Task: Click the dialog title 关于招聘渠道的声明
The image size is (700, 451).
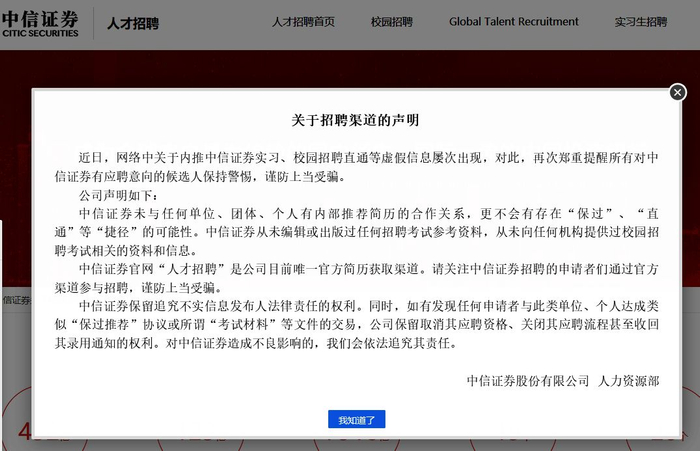Action: point(355,120)
